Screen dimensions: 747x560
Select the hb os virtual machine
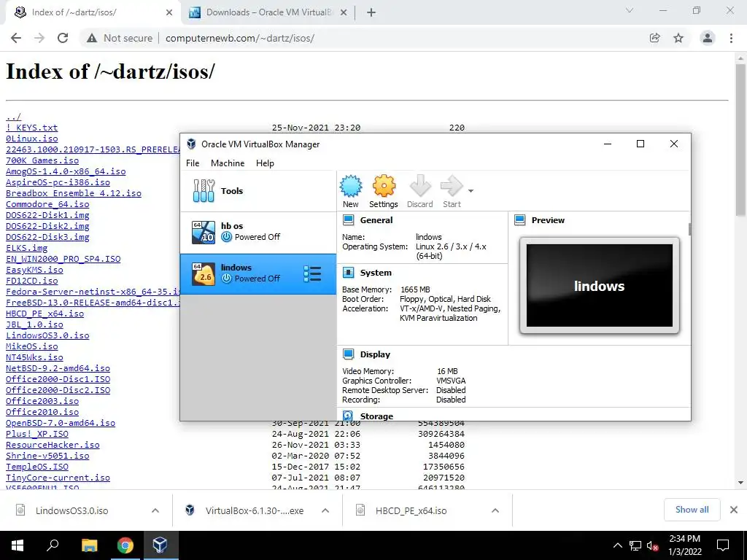[258, 232]
